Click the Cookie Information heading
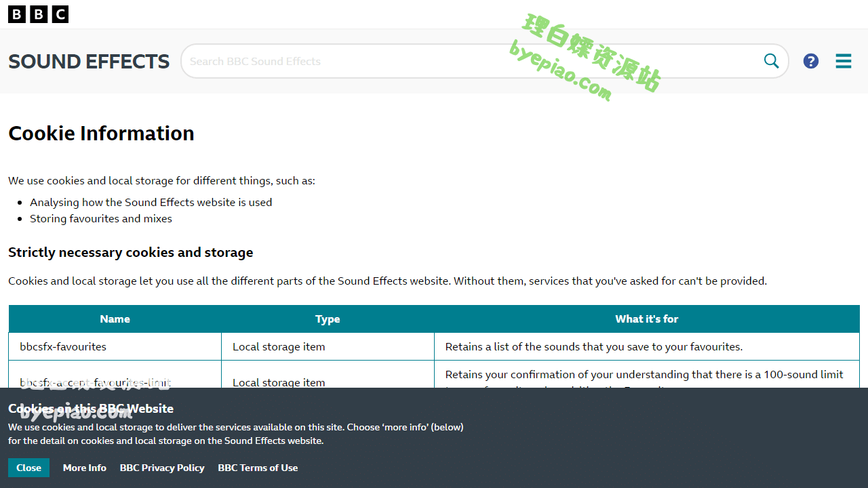 pyautogui.click(x=101, y=133)
